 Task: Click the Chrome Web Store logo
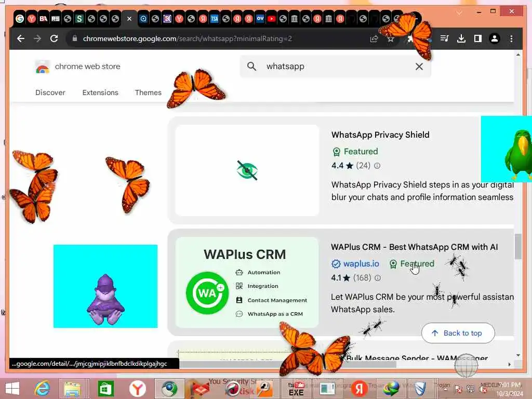[78, 66]
